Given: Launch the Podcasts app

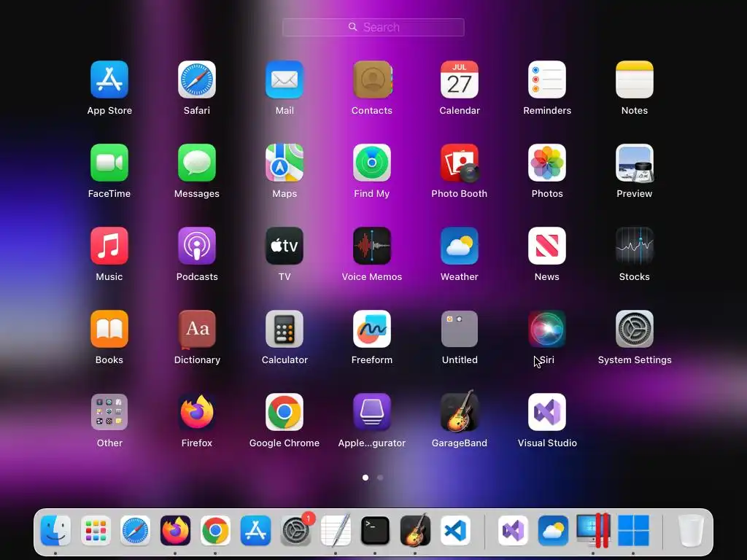Looking at the screenshot, I should coord(197,246).
